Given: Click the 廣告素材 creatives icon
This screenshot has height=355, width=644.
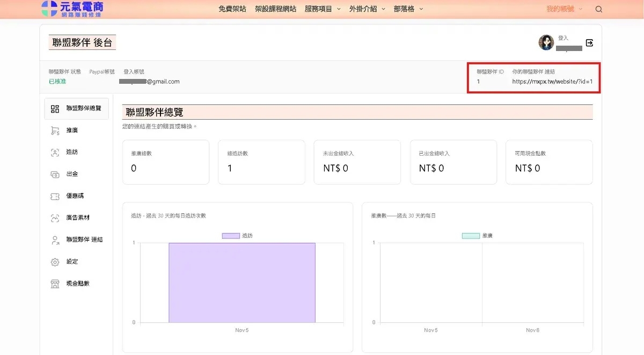Looking at the screenshot, I should coord(55,218).
